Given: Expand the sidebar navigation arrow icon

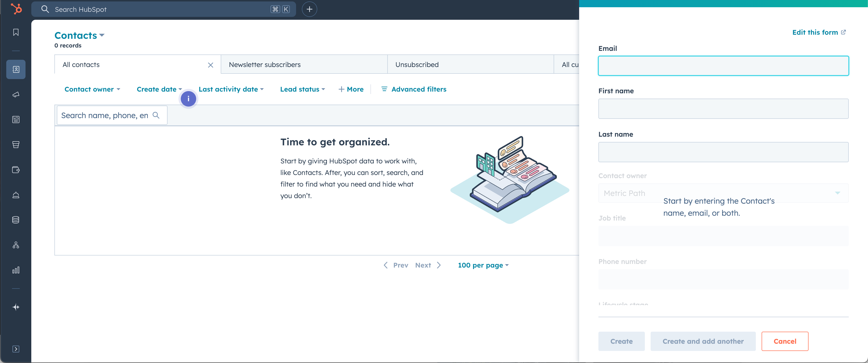Looking at the screenshot, I should 16,349.
